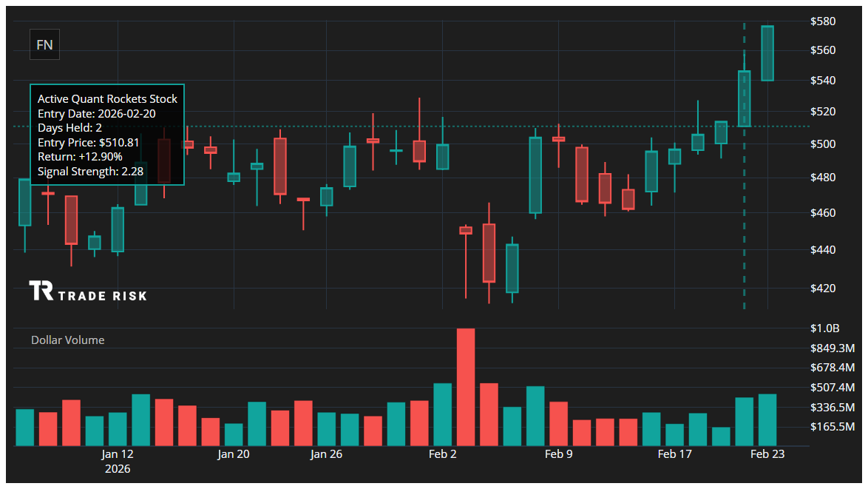Select the tall green candle above Feb 9
Screen dimensions: 868x489
[535, 175]
